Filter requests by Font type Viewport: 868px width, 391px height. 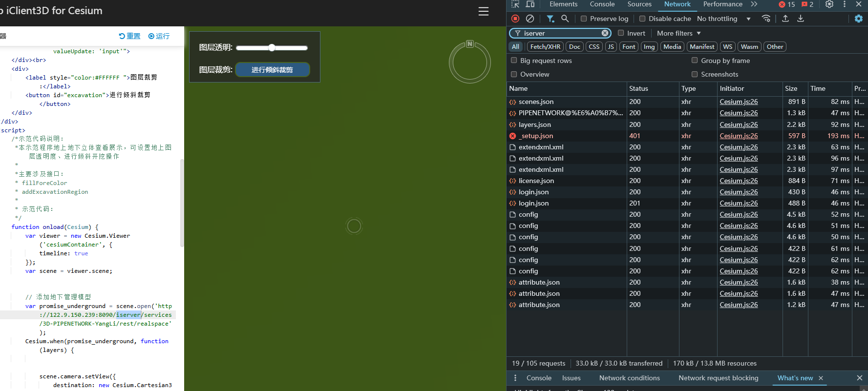coord(629,47)
